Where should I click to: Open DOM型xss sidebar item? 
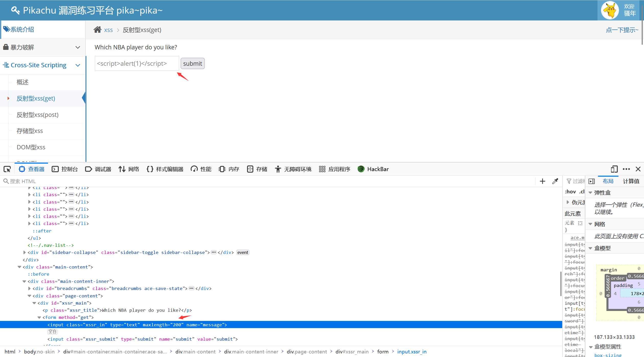coord(31,147)
